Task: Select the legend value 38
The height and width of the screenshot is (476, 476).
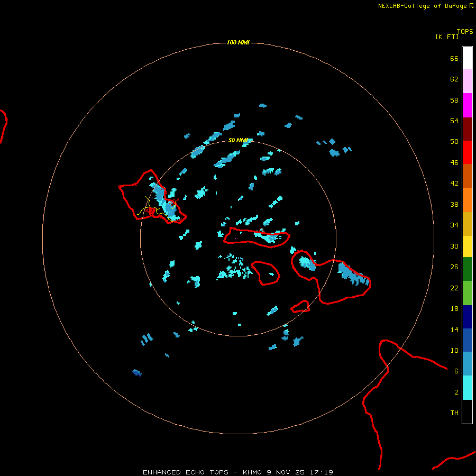Action: 454,205
